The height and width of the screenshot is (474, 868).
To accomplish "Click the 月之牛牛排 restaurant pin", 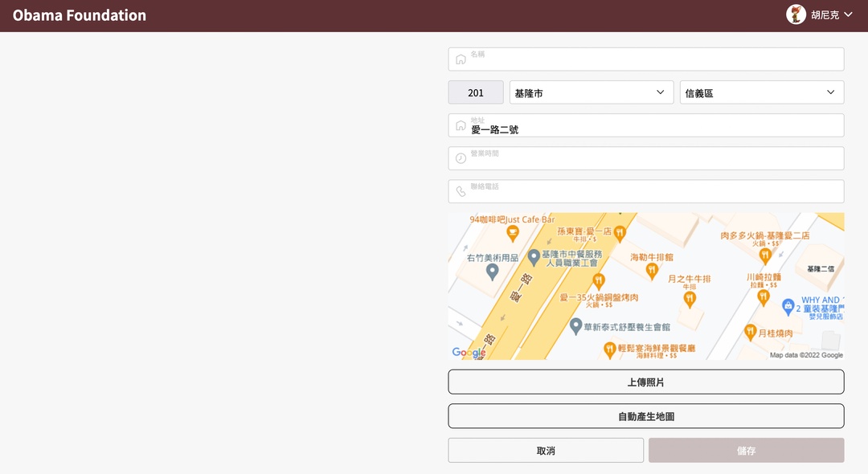I will 690,300.
